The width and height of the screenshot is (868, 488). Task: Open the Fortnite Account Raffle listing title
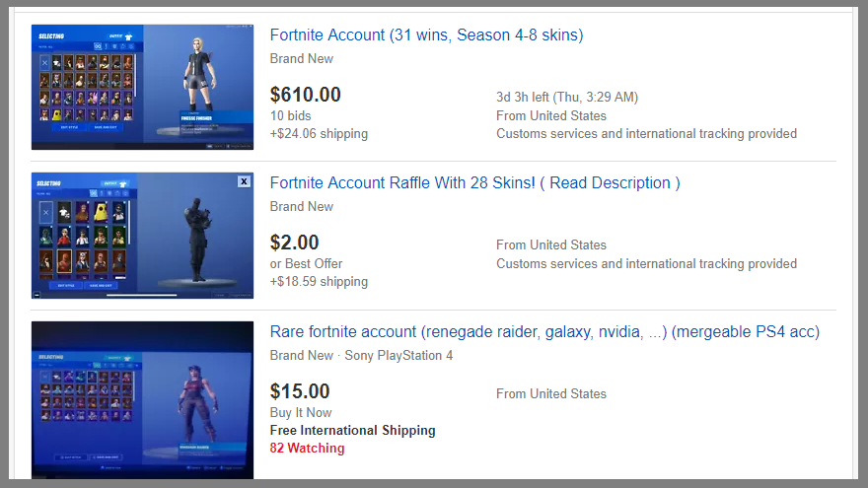pyautogui.click(x=474, y=183)
